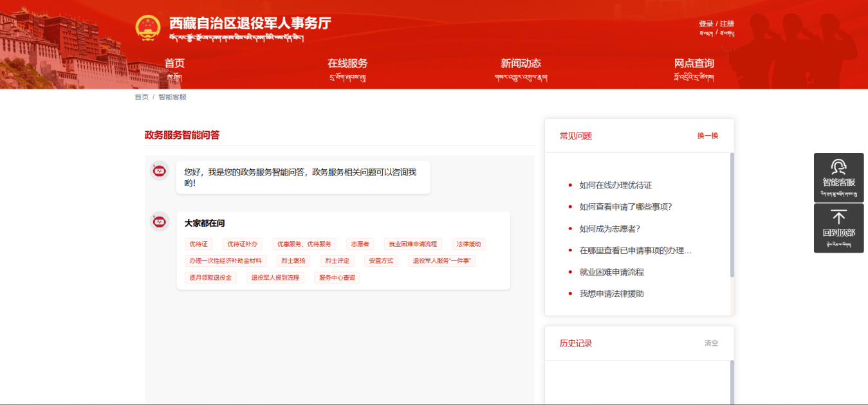868x405 pixels.
Task: Go to 在线服务 in the navigation bar
Action: coord(347,64)
